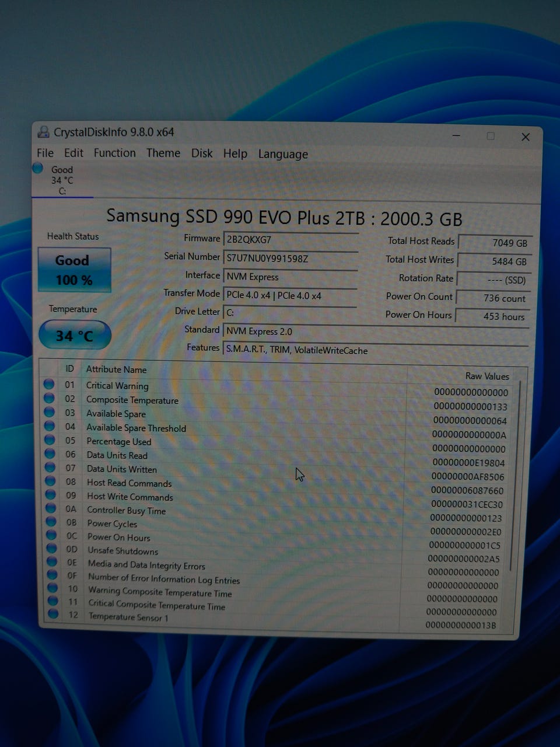Click the status dot for Temperature Sensor 1
Image resolution: width=560 pixels, height=747 pixels.
tap(54, 613)
